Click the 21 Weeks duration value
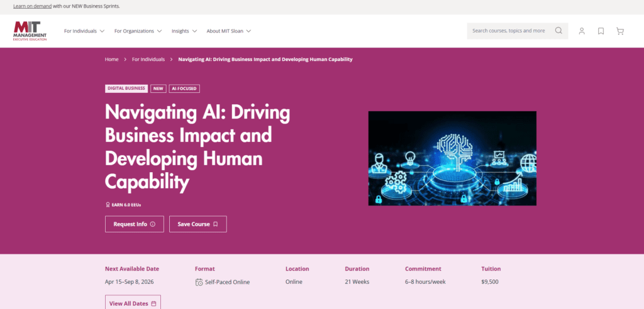The image size is (644, 309). (x=357, y=282)
